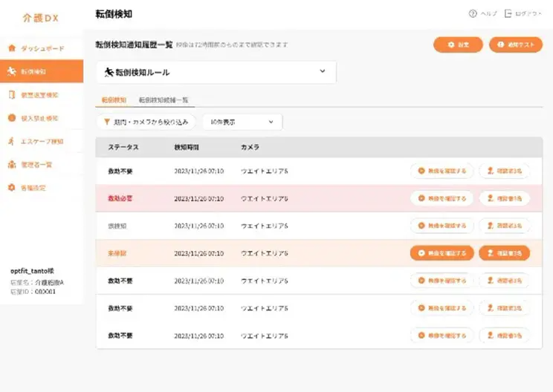Switch to the 転倒検知 tab

[x=114, y=100]
